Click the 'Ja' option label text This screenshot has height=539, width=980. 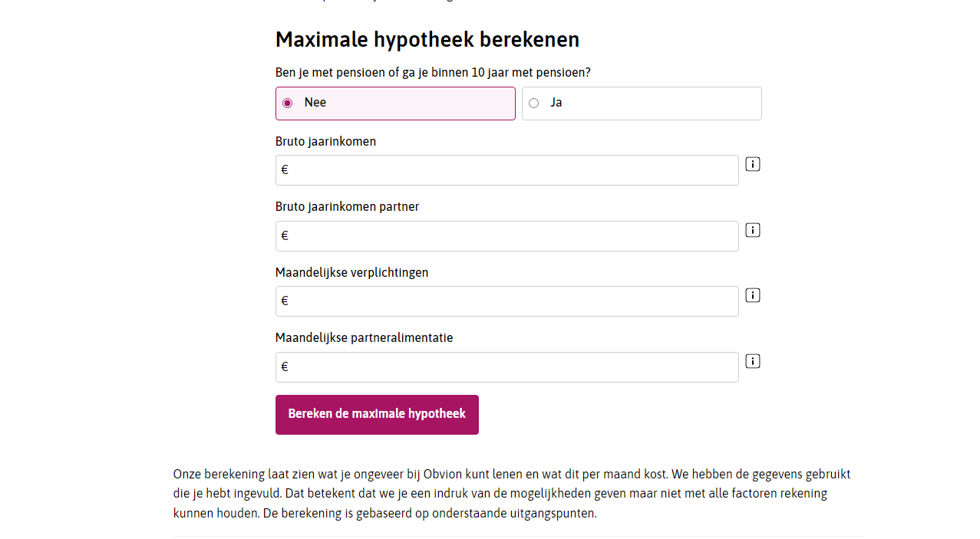tap(556, 103)
